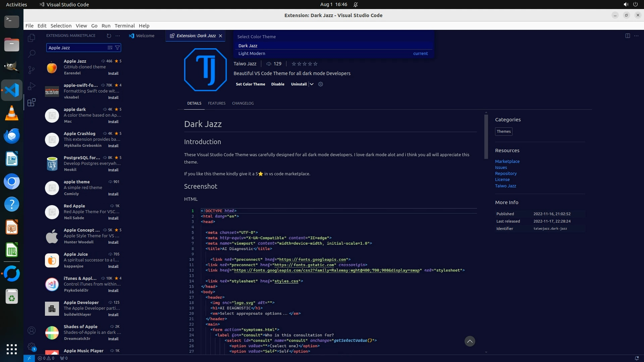This screenshot has width=644, height=362.
Task: Open Run and Debug view icon
Action: point(32,86)
